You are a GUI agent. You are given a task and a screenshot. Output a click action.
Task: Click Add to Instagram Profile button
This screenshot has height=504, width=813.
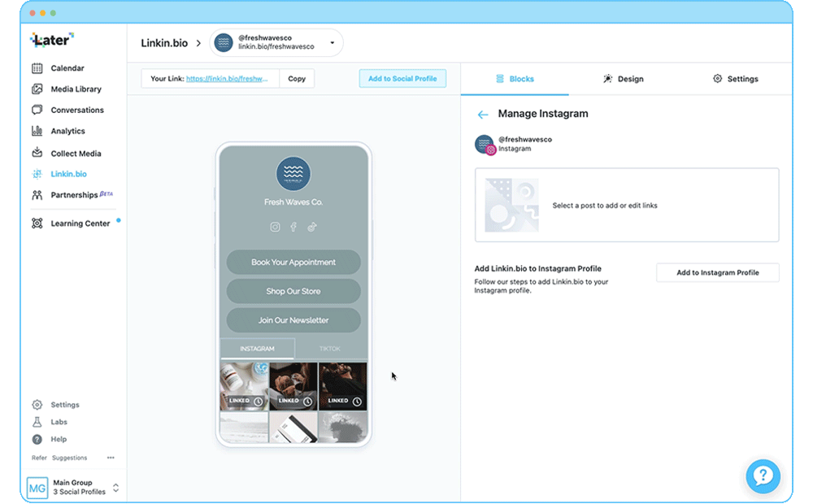pyautogui.click(x=718, y=273)
